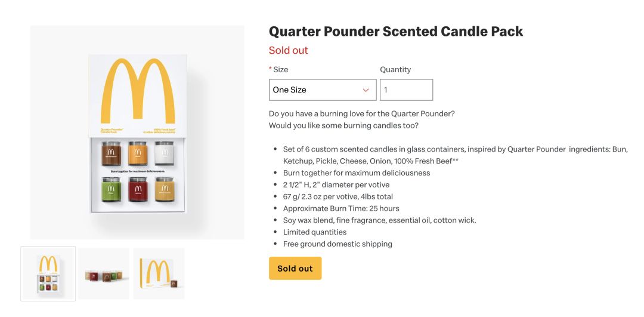Screen dimensions: 644x317
Task: Click the Quarter Pounder Scented Candle Pack title
Action: [x=395, y=32]
